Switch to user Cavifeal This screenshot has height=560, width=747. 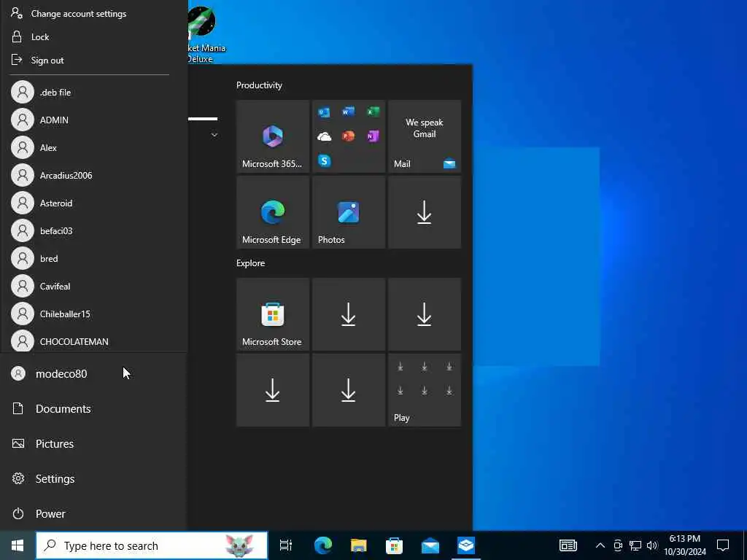pyautogui.click(x=94, y=286)
